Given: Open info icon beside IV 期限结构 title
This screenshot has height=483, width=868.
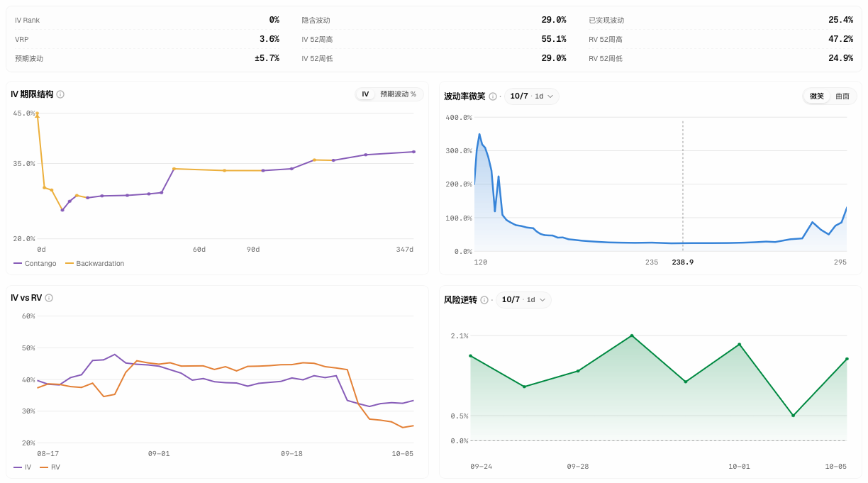Looking at the screenshot, I should pos(60,94).
